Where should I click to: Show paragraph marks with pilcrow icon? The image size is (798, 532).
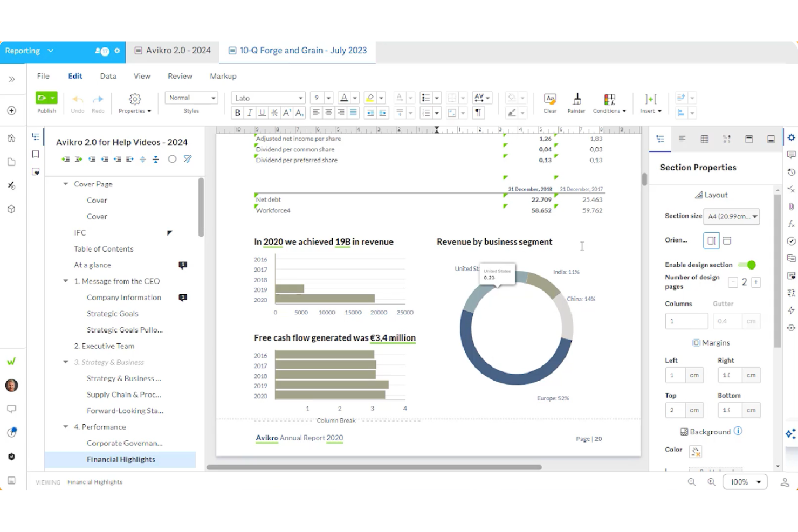(x=478, y=113)
